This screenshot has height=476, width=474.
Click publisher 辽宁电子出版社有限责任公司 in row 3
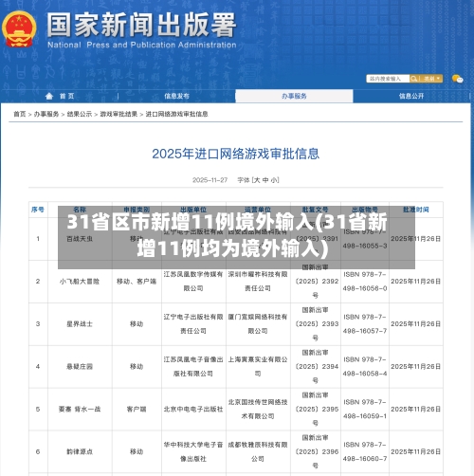pyautogui.click(x=193, y=324)
